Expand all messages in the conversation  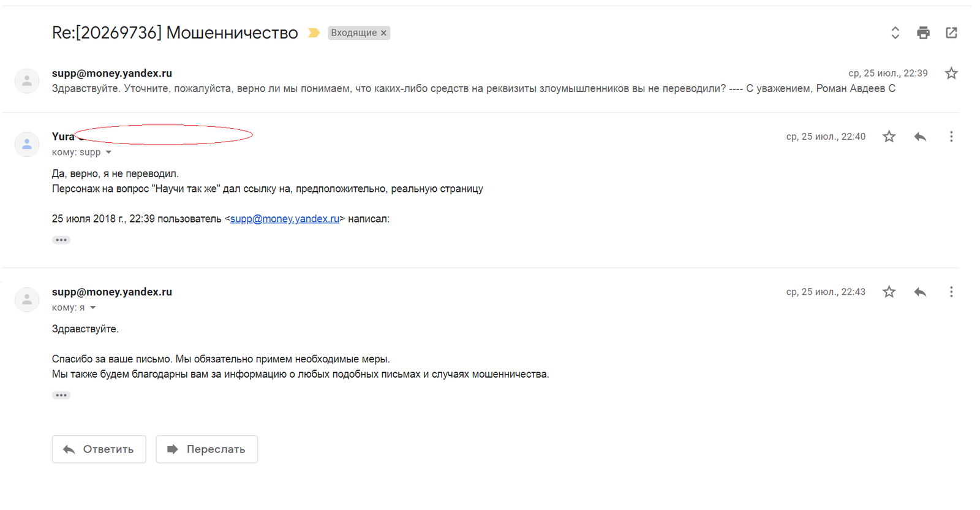895,33
